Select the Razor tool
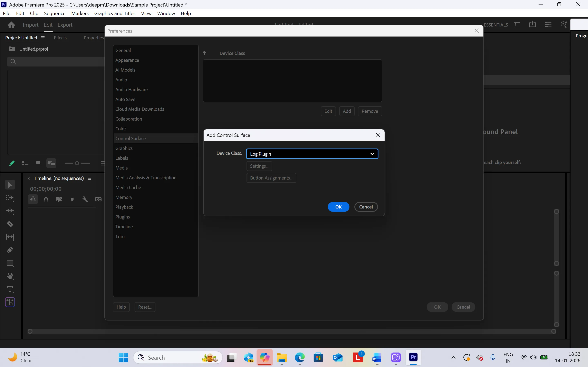The height and width of the screenshot is (367, 588). [x=10, y=224]
